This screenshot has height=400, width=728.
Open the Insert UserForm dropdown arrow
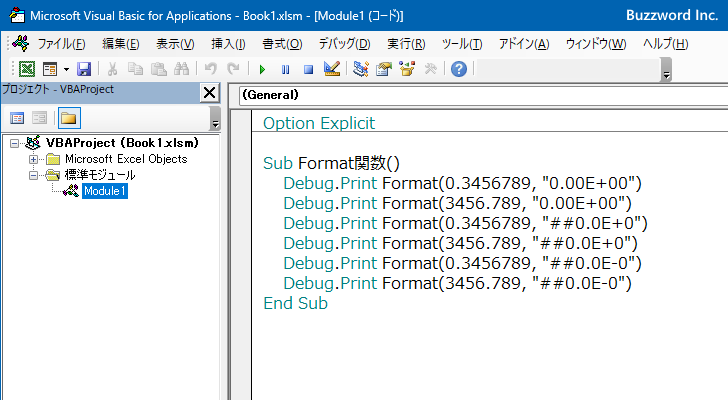(66, 70)
